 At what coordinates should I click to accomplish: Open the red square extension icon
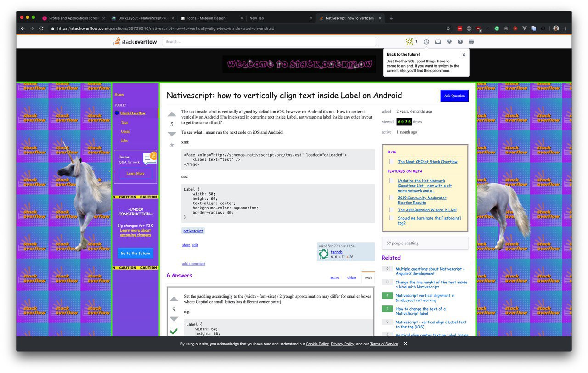(460, 28)
